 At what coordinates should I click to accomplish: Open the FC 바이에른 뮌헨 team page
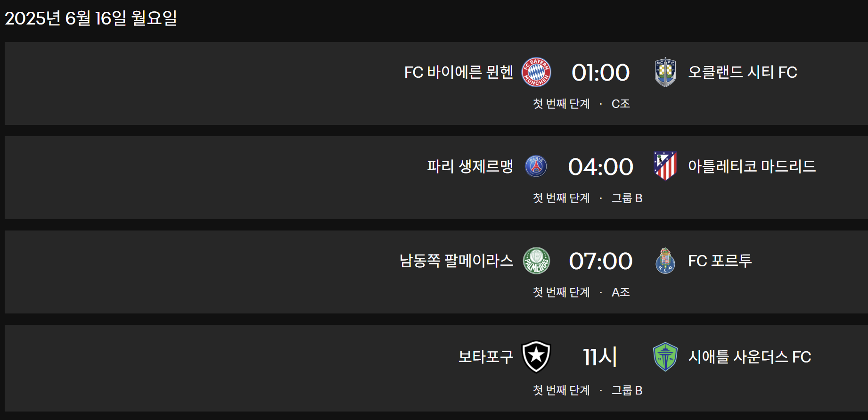[x=458, y=72]
